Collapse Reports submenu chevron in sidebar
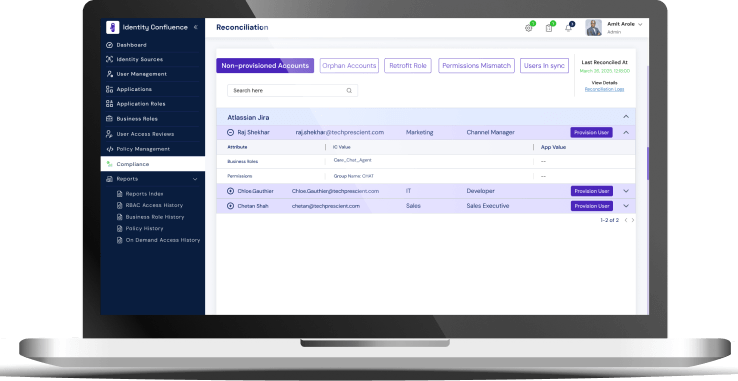This screenshot has width=738, height=381. [x=195, y=179]
